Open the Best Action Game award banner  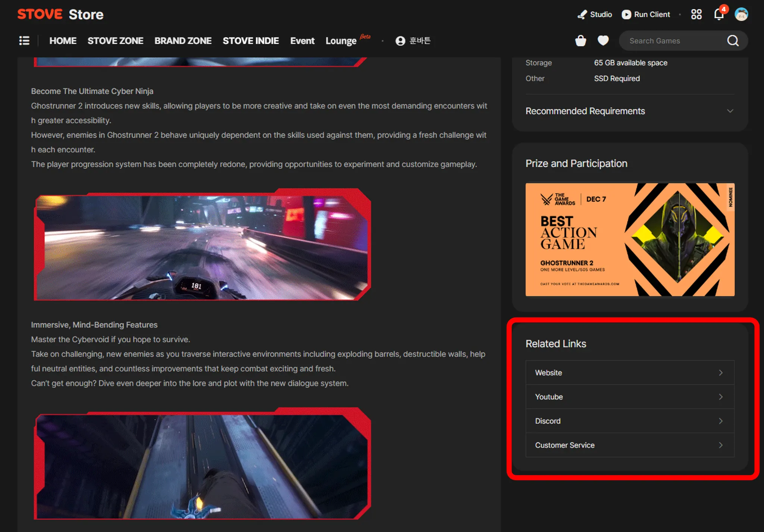[x=630, y=239]
